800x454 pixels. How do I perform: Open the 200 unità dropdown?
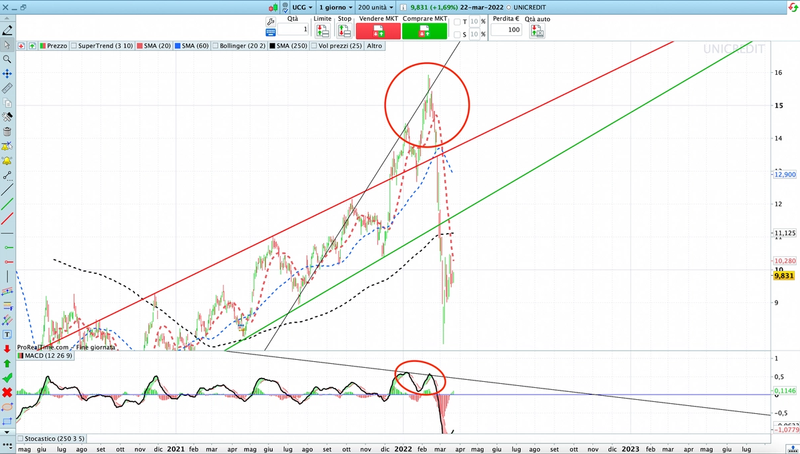pyautogui.click(x=376, y=8)
